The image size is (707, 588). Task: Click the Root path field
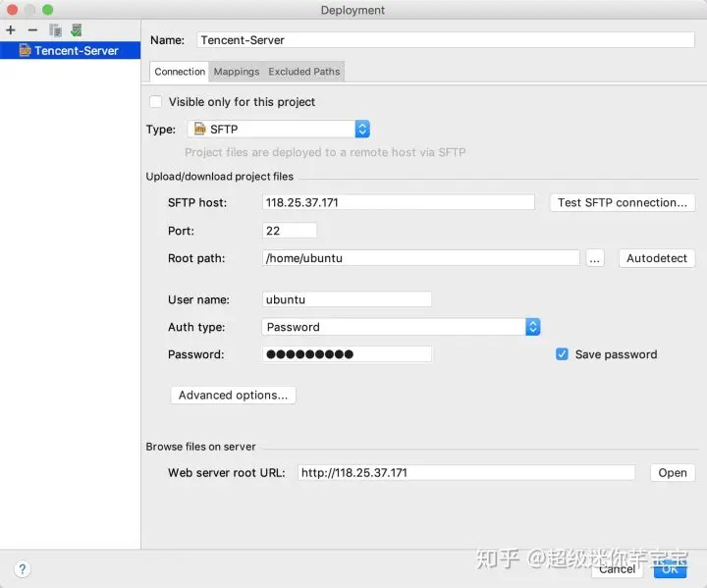[x=420, y=258]
